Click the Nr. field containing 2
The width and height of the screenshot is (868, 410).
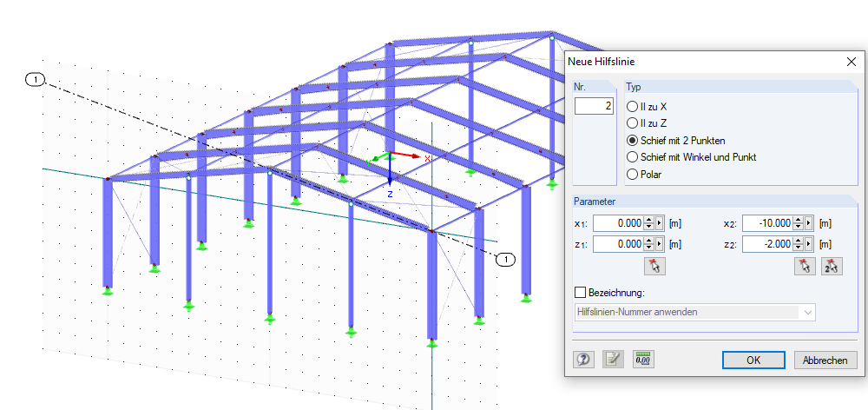pos(594,106)
